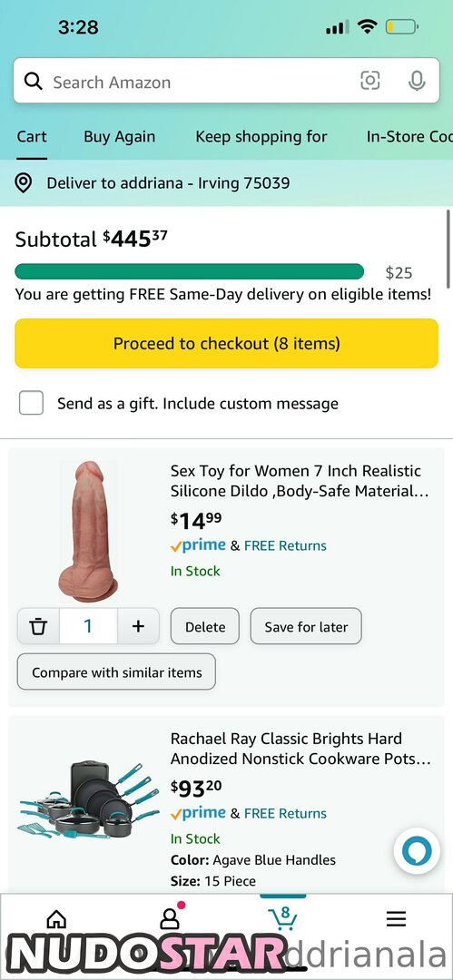453x980 pixels.
Task: Select the Cart tab
Action: 32,136
